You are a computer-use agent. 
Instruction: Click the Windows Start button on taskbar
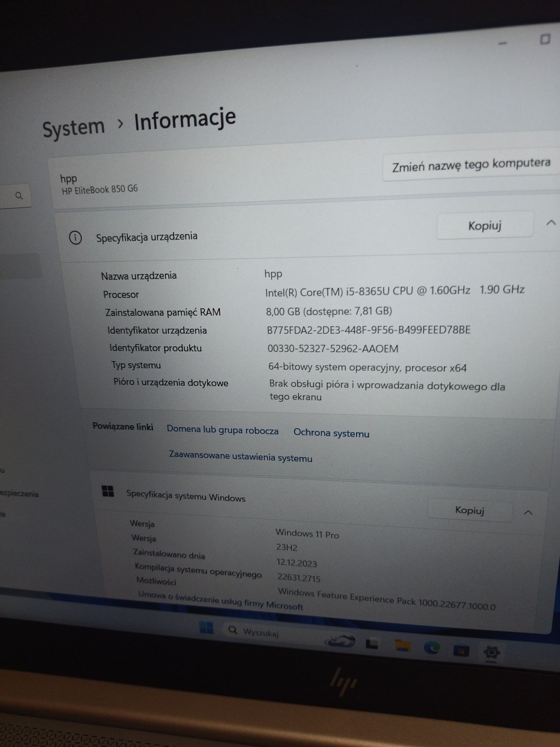pyautogui.click(x=206, y=627)
